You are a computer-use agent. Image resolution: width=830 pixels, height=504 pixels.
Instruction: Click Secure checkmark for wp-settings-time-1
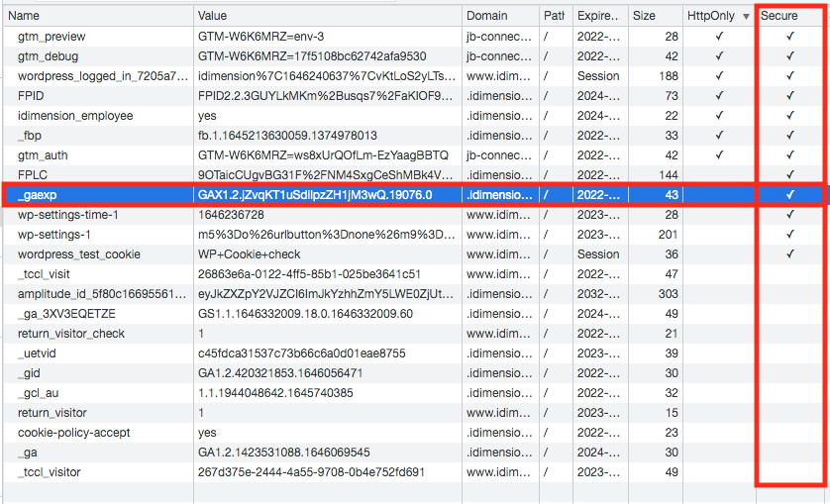pyautogui.click(x=790, y=215)
